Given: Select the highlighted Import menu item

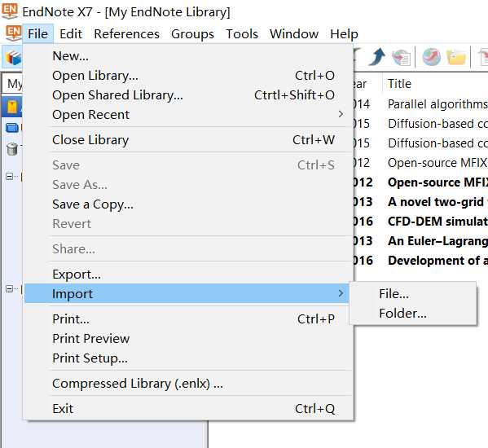Looking at the screenshot, I should 187,294.
